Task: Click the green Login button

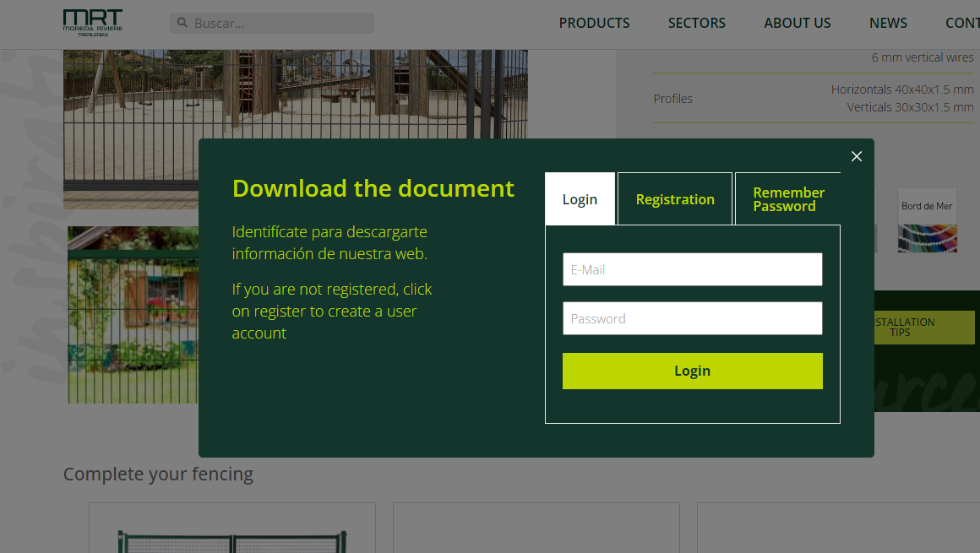Action: pyautogui.click(x=693, y=371)
